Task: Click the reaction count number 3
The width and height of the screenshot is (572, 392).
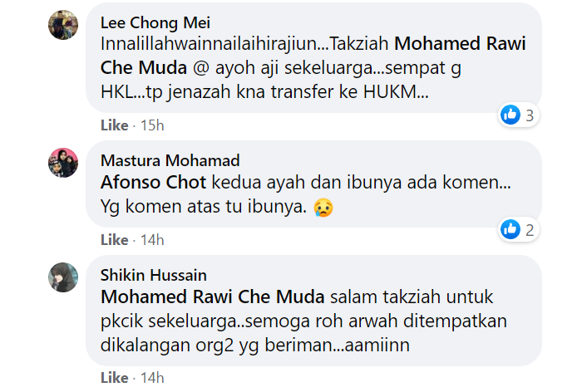Action: coord(529,115)
